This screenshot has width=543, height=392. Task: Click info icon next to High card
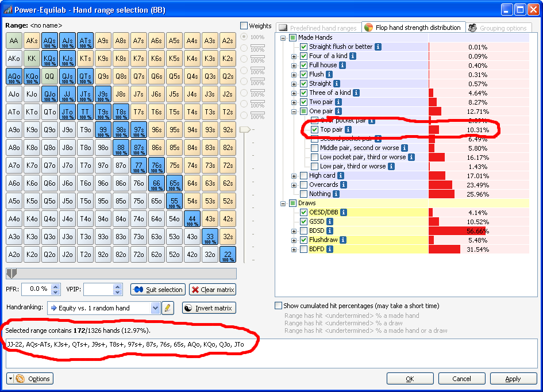[341, 175]
